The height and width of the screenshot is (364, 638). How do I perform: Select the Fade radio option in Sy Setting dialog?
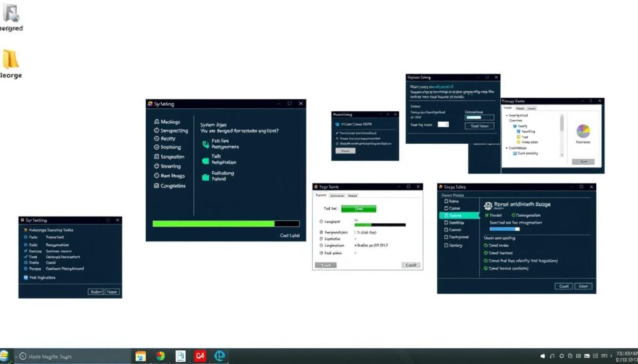tap(26, 237)
